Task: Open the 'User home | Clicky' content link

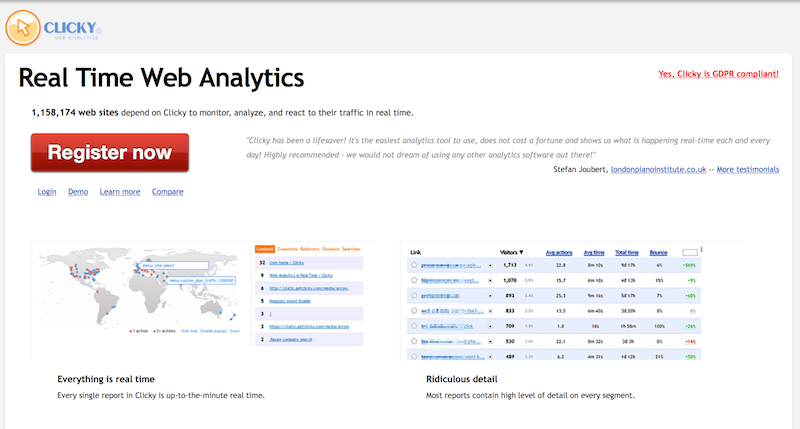Action: (286, 263)
